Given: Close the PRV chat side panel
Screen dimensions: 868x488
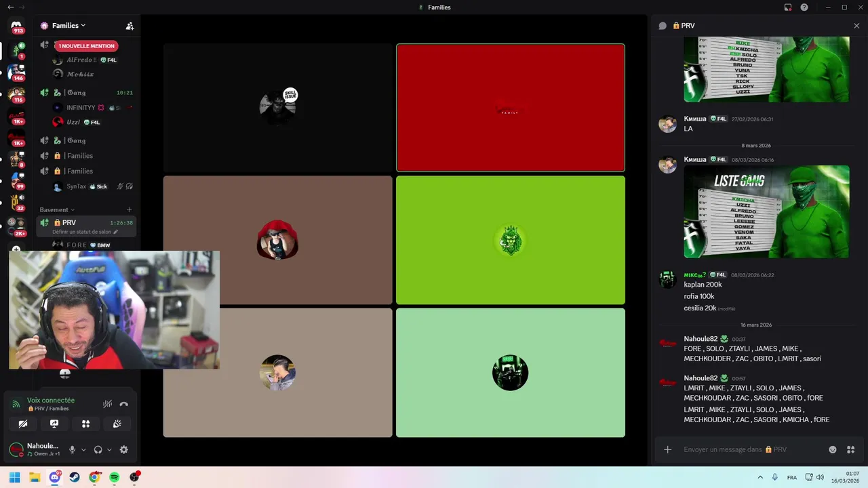Looking at the screenshot, I should 856,26.
